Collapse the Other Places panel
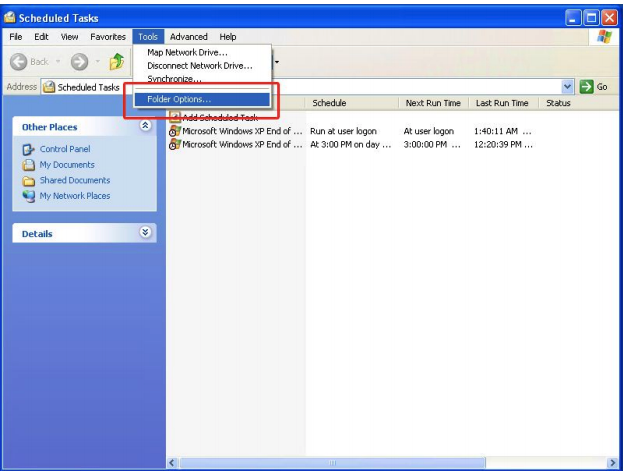Screen dimensions: 623x472 coord(145,127)
